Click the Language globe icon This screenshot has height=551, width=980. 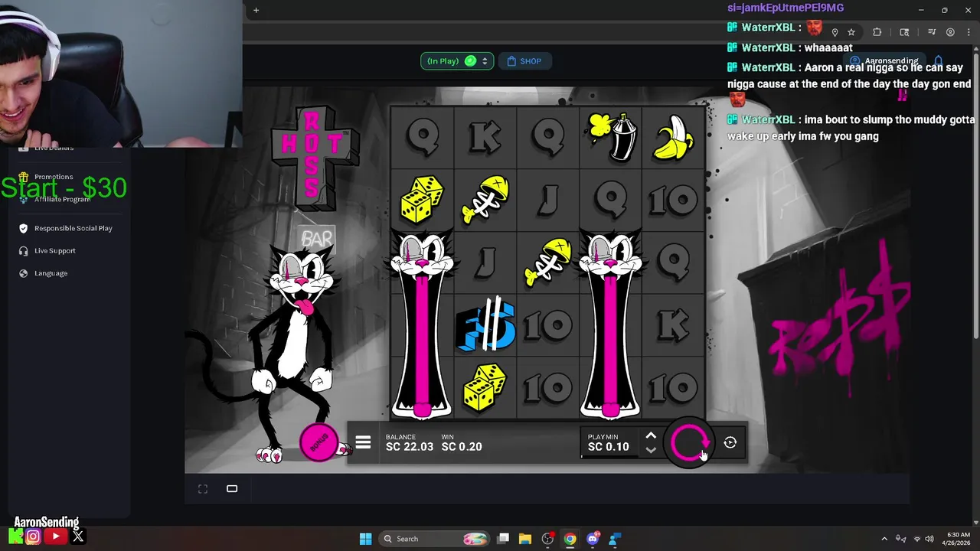pyautogui.click(x=23, y=273)
